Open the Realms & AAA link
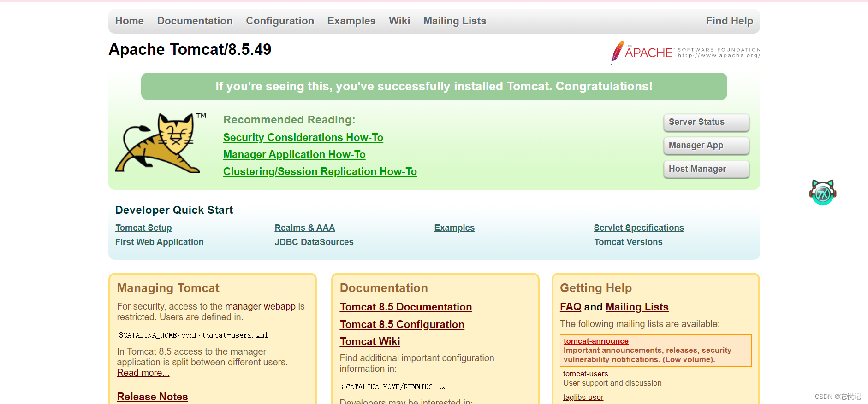Viewport: 868px width, 404px height. [x=305, y=228]
